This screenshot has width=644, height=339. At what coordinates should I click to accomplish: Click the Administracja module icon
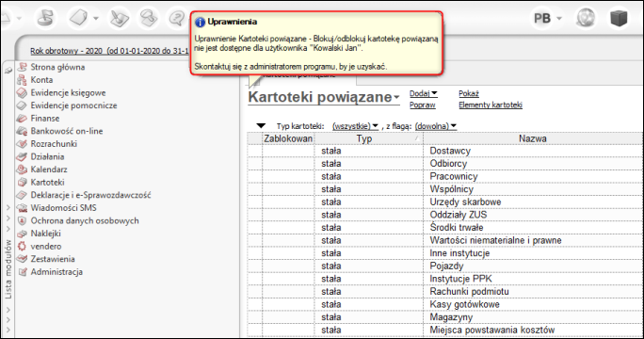point(22,271)
